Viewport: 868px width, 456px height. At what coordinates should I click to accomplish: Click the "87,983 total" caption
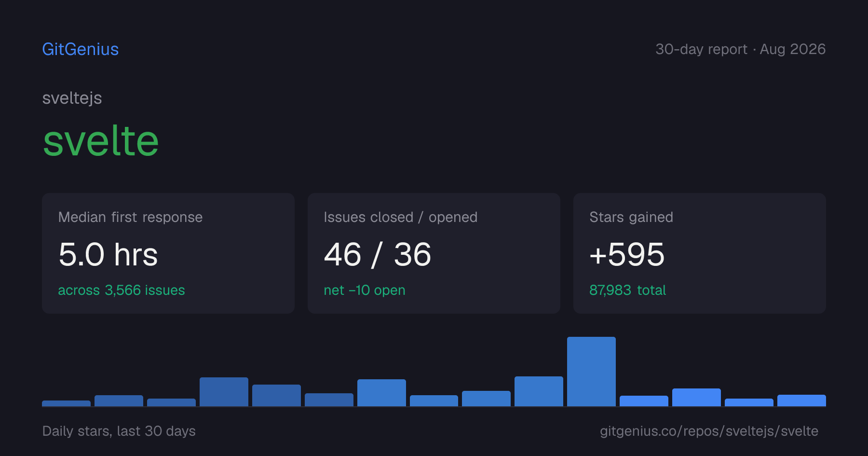627,290
